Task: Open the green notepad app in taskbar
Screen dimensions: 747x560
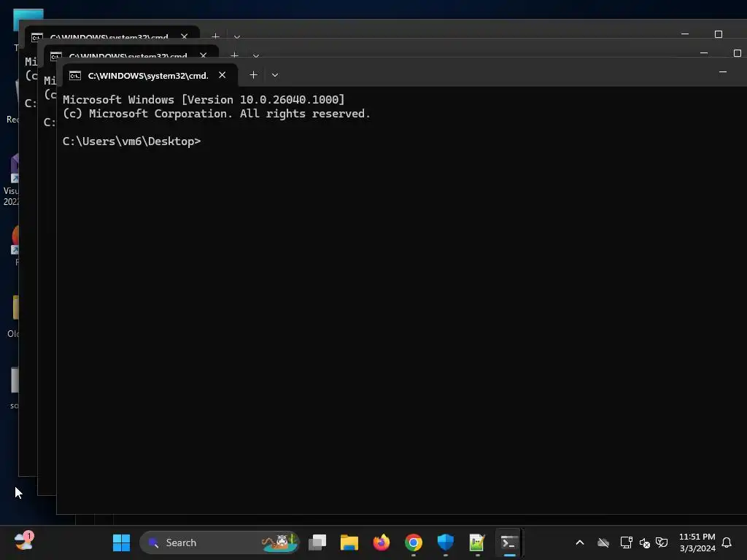Action: pyautogui.click(x=477, y=542)
